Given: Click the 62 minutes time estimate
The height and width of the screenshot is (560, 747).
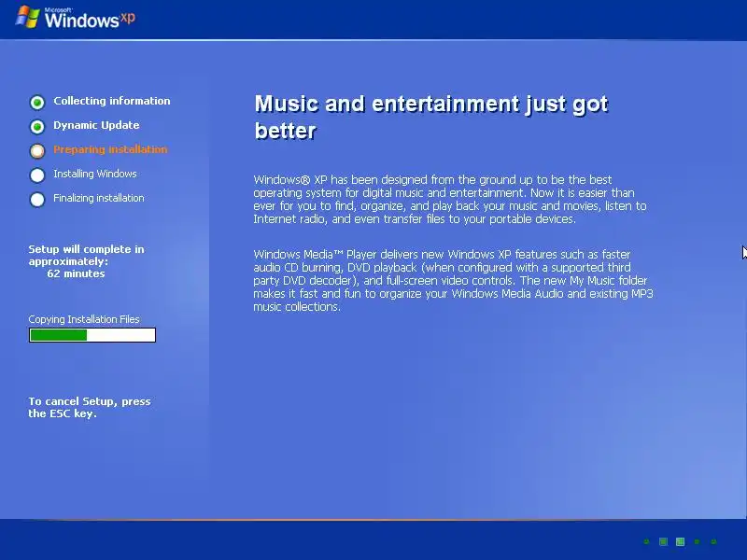Looking at the screenshot, I should [76, 273].
